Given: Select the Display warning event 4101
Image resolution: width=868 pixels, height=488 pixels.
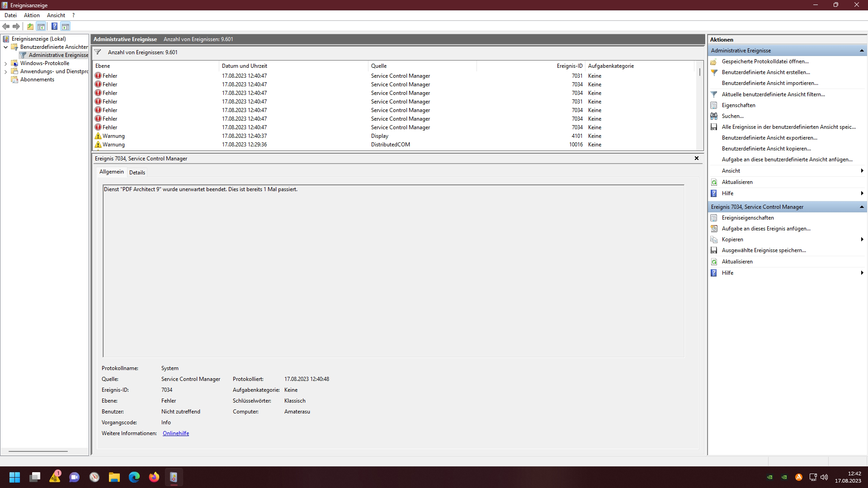Looking at the screenshot, I should point(380,136).
